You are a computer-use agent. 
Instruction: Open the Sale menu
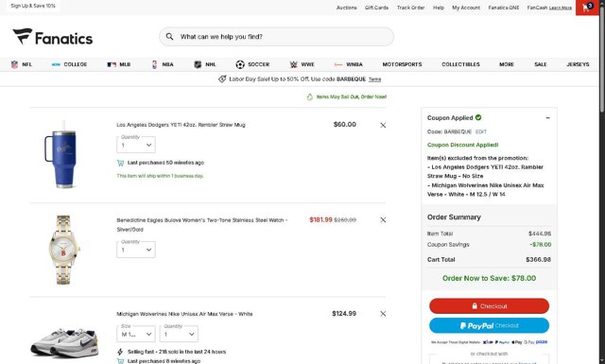coord(540,64)
